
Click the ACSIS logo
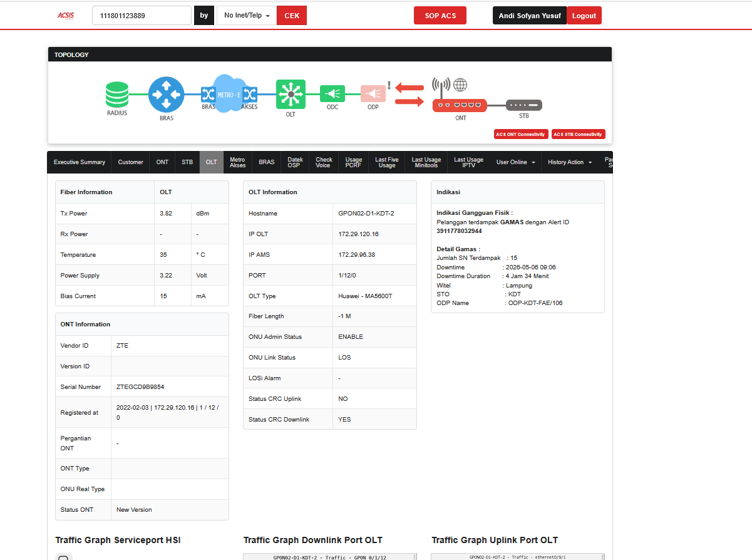pos(66,16)
